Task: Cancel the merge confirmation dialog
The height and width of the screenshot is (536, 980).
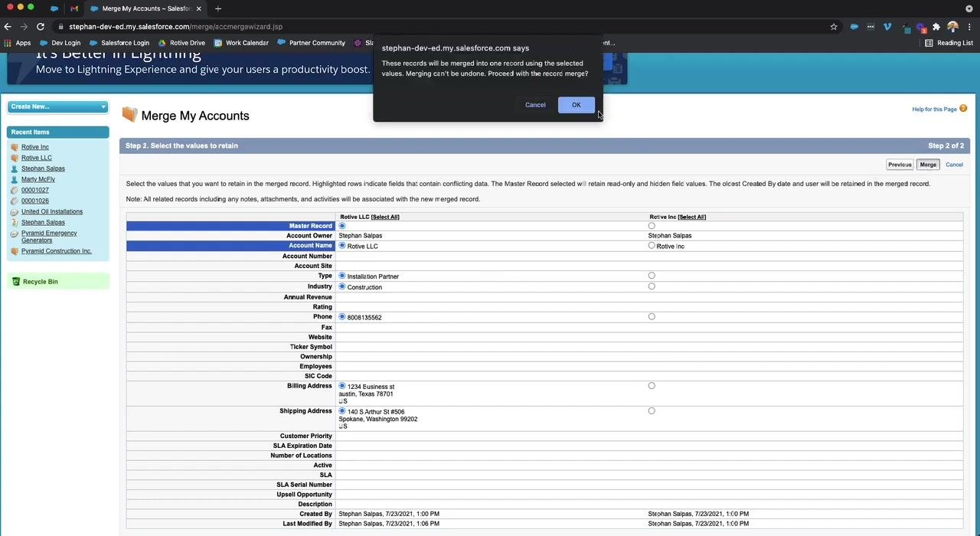Action: [x=535, y=105]
